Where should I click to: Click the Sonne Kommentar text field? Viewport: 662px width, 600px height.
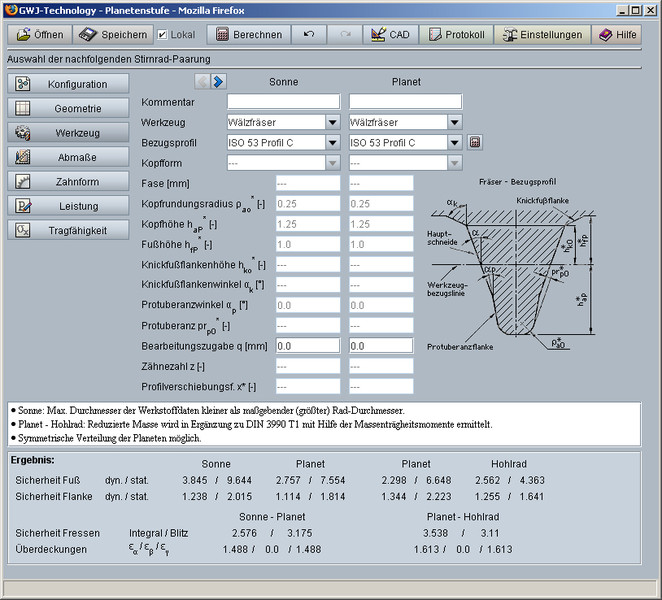[x=284, y=102]
